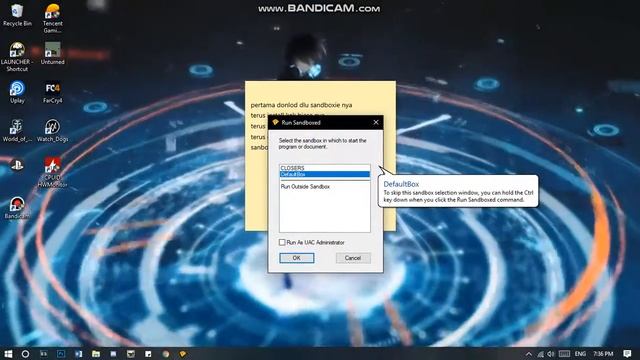Open the volume control tray icon
640x360 pixels.
tap(551, 354)
